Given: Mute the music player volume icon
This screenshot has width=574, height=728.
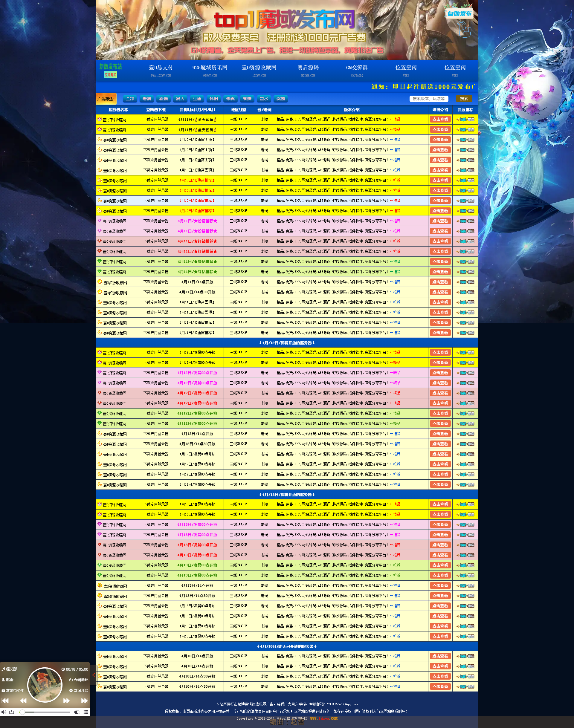Looking at the screenshot, I should [x=4, y=712].
